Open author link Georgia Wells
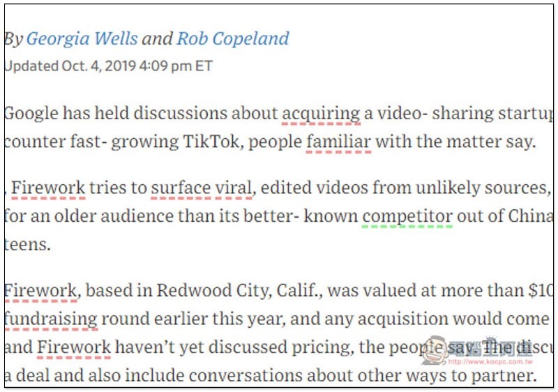 pyautogui.click(x=82, y=38)
